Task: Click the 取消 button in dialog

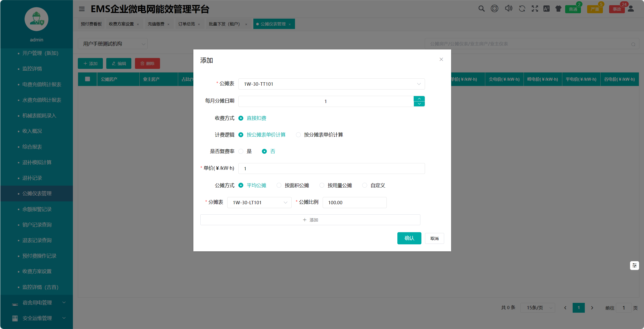Action: (x=434, y=238)
